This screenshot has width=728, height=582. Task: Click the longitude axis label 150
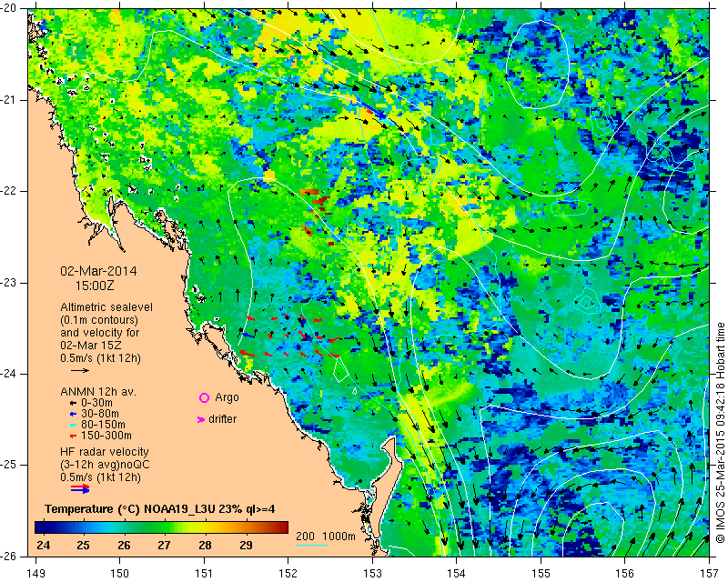(x=120, y=574)
